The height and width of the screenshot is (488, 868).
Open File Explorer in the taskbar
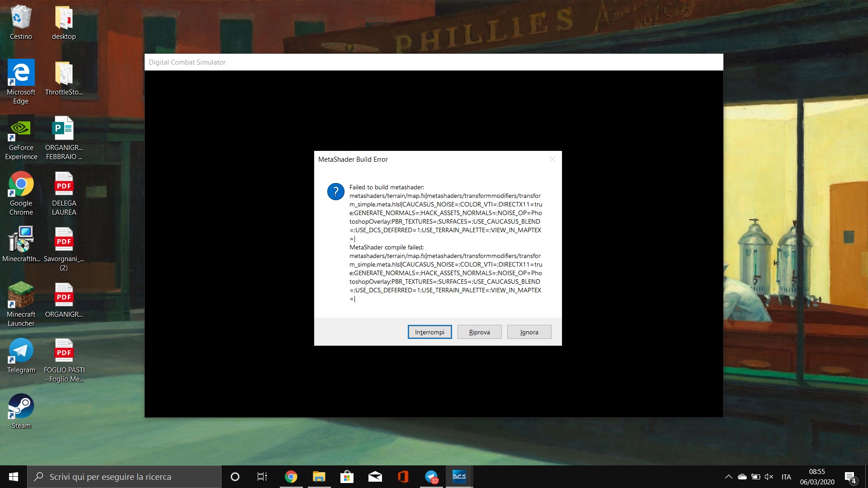(x=319, y=477)
